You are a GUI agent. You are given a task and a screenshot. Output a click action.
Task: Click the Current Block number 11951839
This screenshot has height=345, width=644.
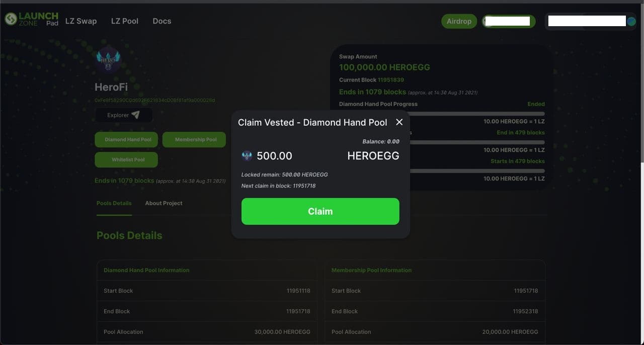coord(391,80)
